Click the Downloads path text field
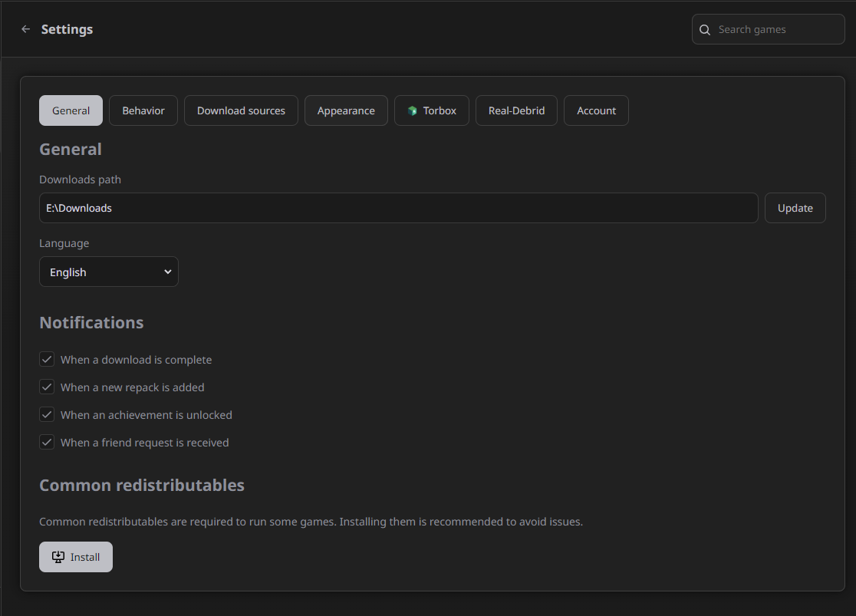Image resolution: width=856 pixels, height=616 pixels. click(x=398, y=208)
